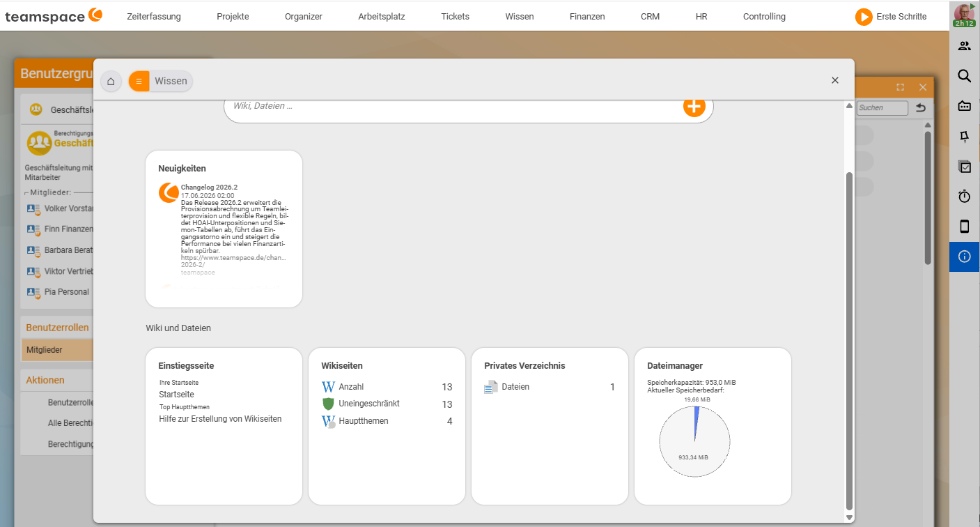Image resolution: width=980 pixels, height=527 pixels.
Task: Open the Zeiterfassung menu
Action: coord(154,17)
